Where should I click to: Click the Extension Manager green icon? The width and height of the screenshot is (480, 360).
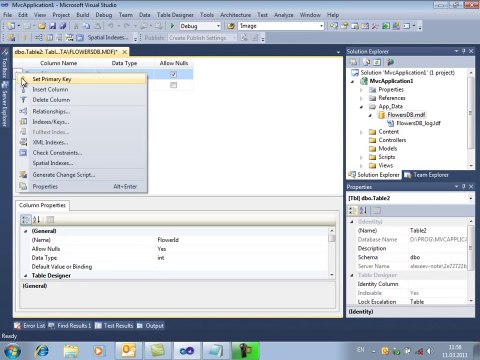point(386,26)
